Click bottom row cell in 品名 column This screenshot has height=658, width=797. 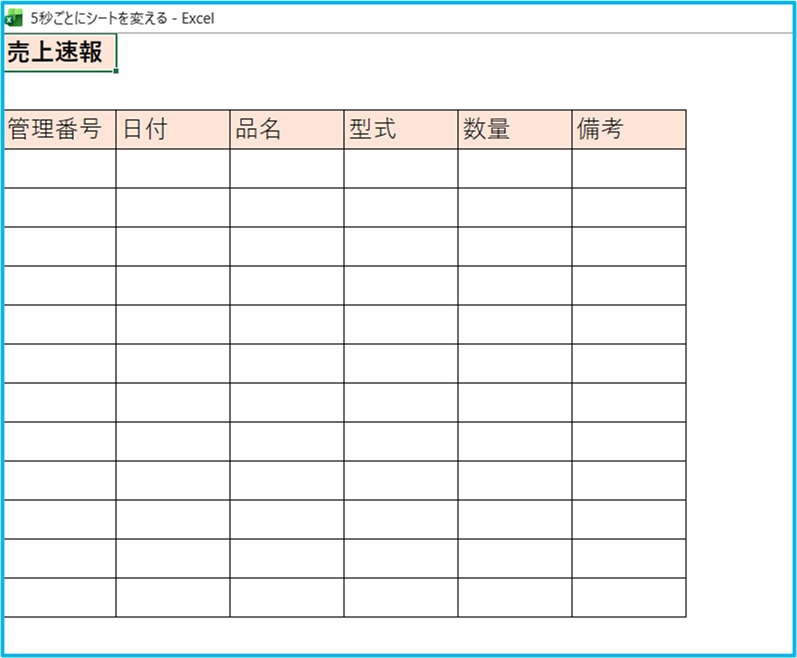tap(286, 597)
